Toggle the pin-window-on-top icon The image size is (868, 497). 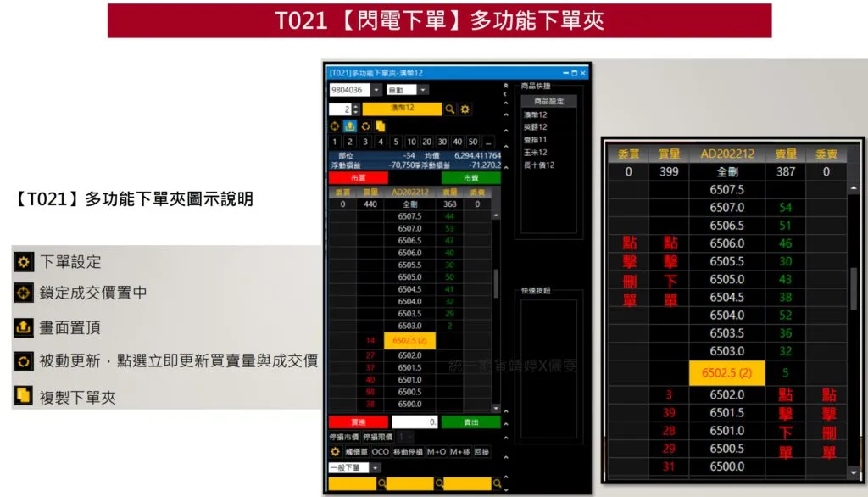[350, 126]
